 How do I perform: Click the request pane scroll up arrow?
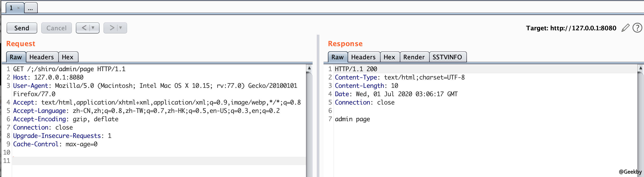tap(309, 68)
